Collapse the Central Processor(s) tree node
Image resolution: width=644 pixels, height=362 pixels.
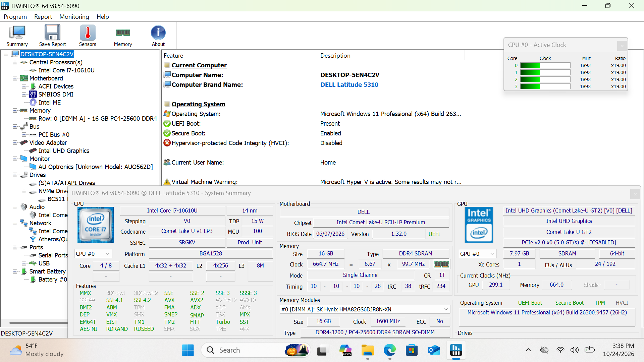[x=15, y=62]
